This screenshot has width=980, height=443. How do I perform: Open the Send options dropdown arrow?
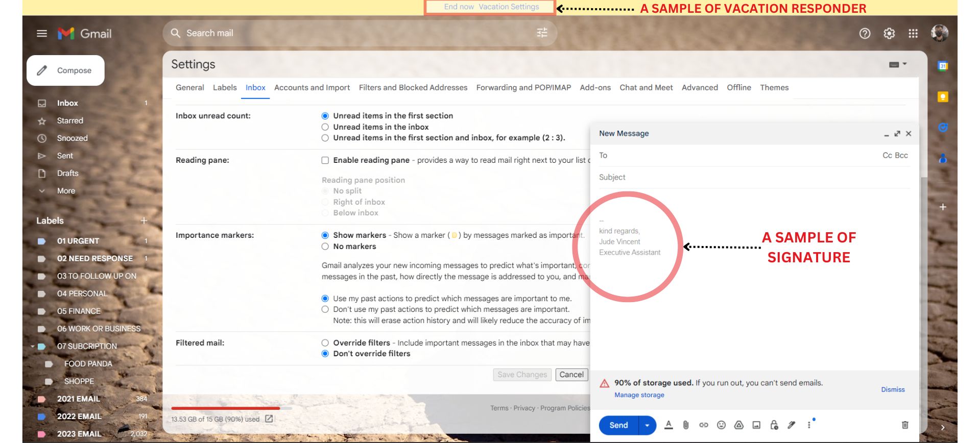click(647, 425)
